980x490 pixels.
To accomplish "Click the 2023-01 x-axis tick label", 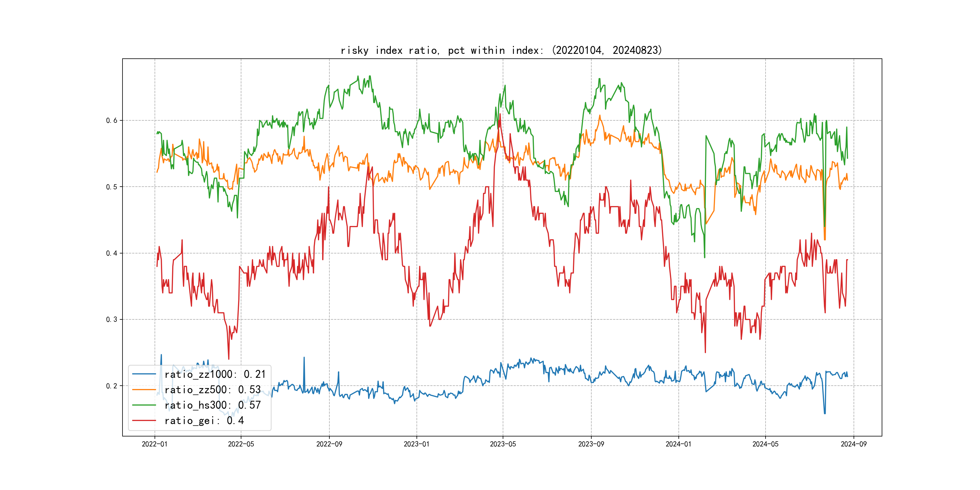I will [416, 444].
